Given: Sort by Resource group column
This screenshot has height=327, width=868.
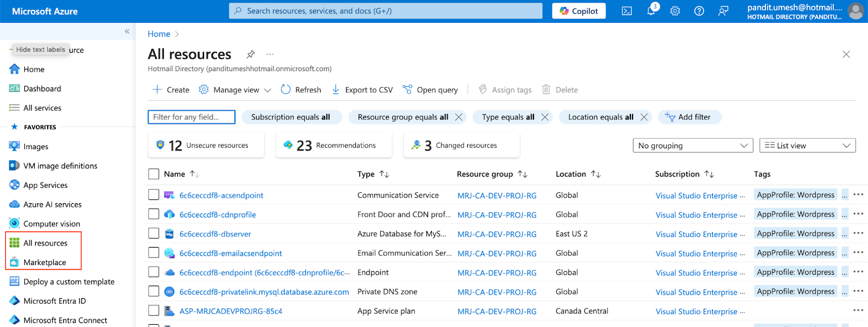Looking at the screenshot, I should (492, 174).
